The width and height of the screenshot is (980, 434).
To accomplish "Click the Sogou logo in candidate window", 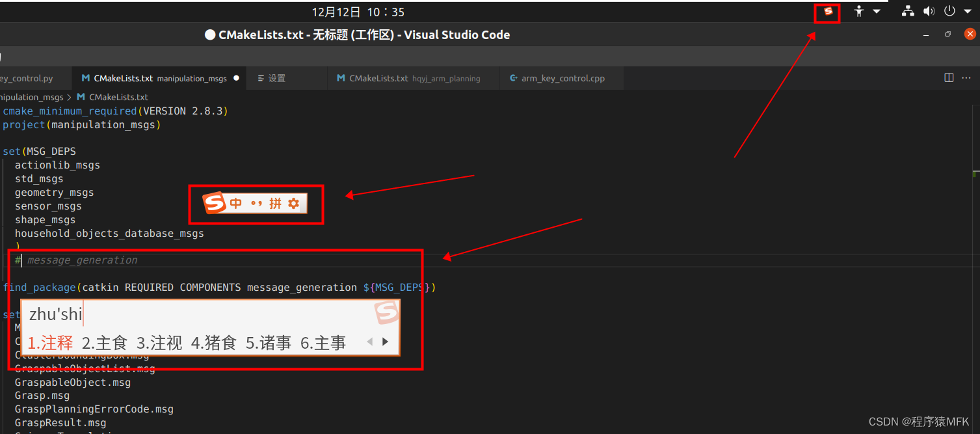I will coord(386,313).
